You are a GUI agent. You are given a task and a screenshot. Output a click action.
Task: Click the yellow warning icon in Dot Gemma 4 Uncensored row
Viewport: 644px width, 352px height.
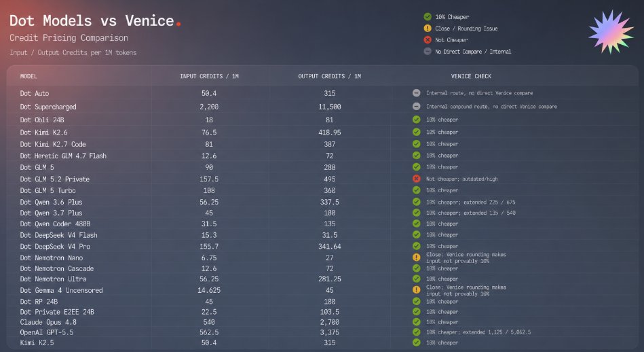417,290
